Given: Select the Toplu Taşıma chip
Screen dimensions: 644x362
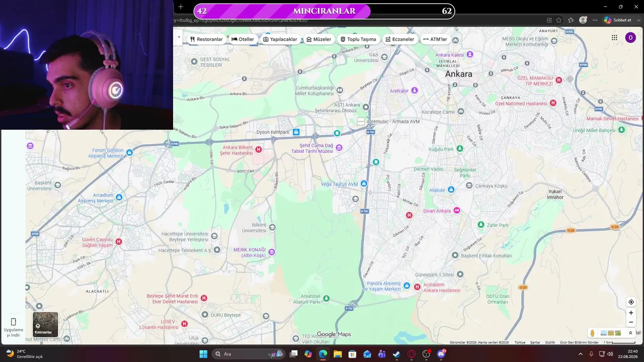Looking at the screenshot, I should (x=358, y=39).
